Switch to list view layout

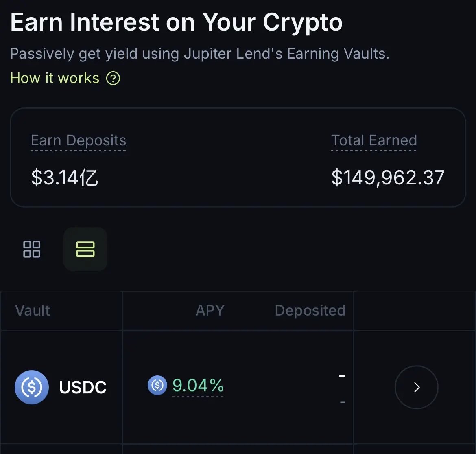pyautogui.click(x=85, y=249)
